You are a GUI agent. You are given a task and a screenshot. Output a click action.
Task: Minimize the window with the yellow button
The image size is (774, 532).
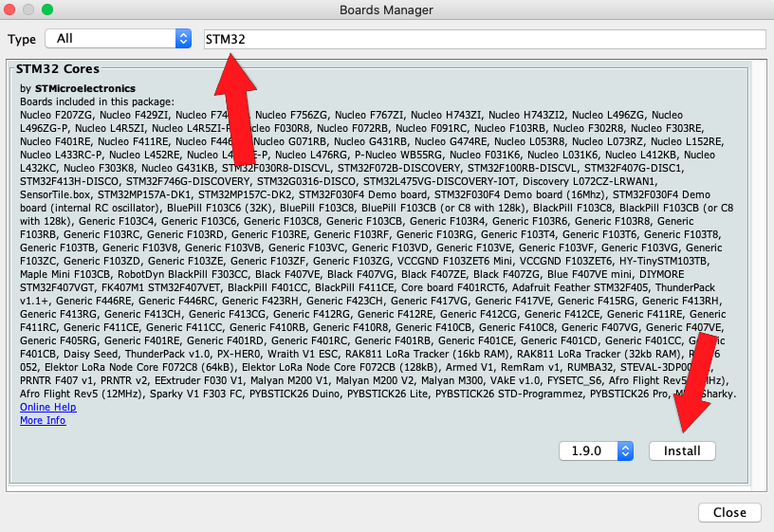tap(29, 9)
